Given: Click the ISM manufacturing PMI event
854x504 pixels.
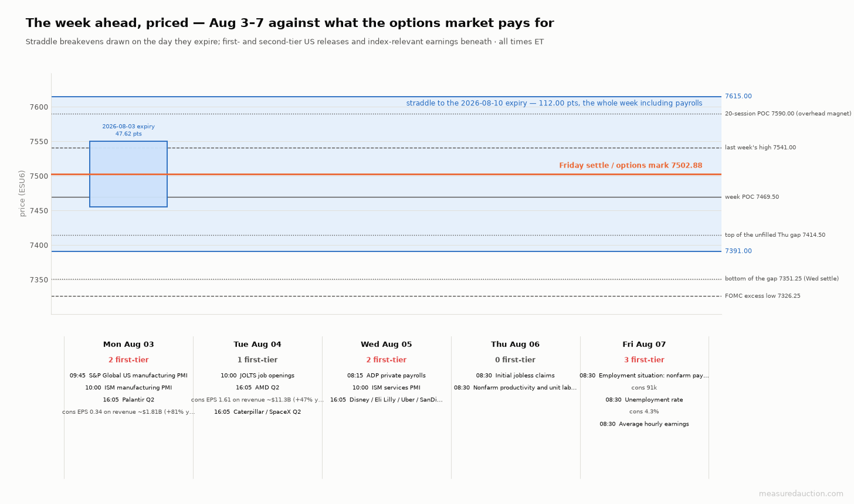Looking at the screenshot, I should [128, 388].
